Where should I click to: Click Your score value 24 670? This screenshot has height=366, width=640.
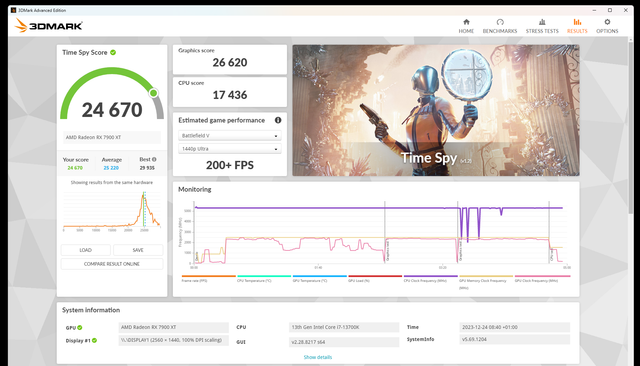click(75, 168)
